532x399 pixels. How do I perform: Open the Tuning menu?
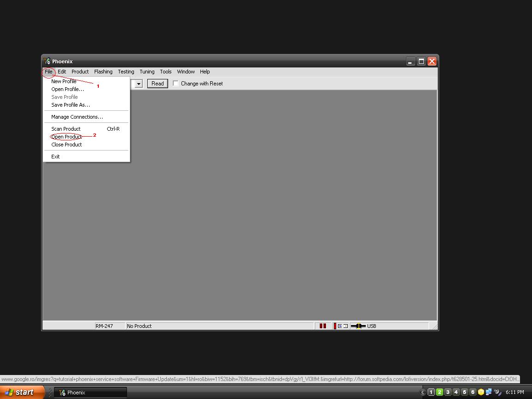pos(147,72)
